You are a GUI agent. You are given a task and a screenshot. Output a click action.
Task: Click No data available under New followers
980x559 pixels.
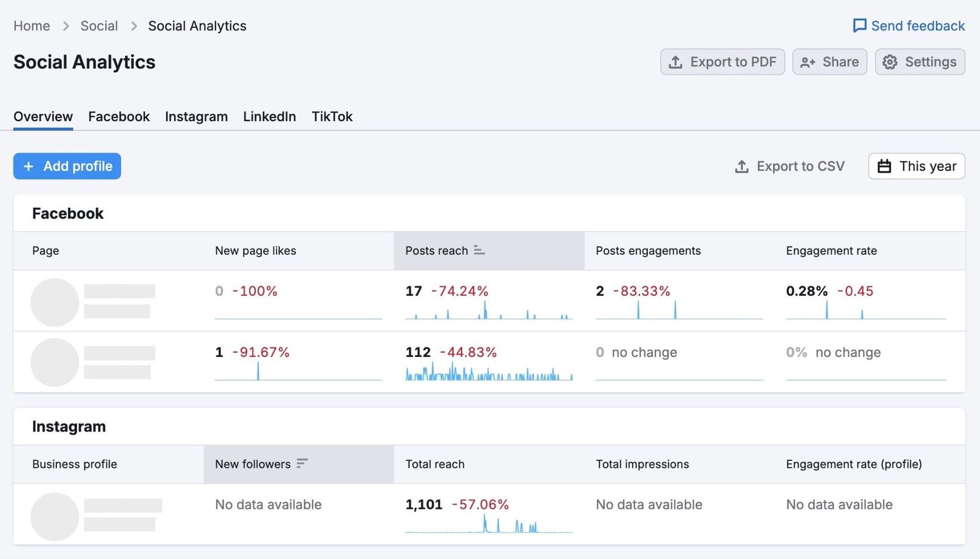[x=268, y=505]
